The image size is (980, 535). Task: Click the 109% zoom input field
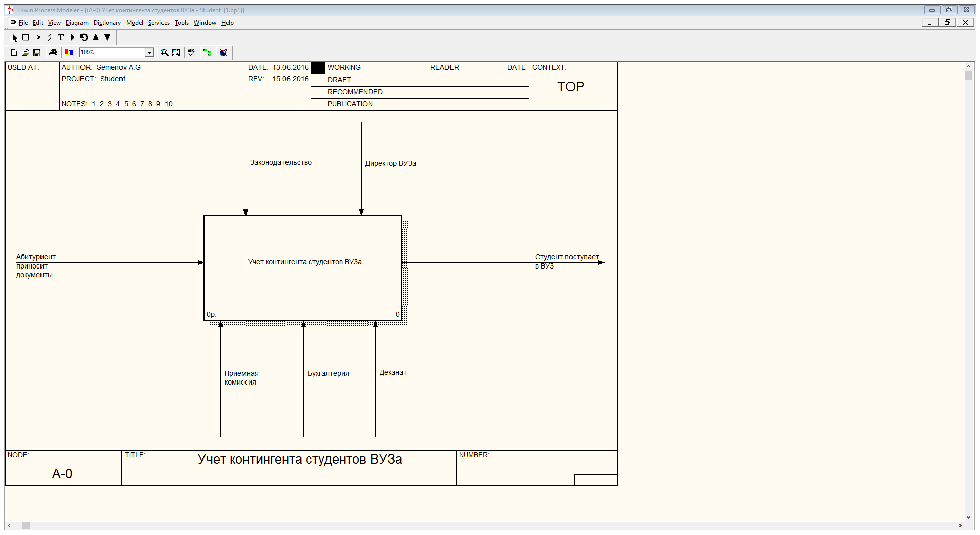coord(112,53)
